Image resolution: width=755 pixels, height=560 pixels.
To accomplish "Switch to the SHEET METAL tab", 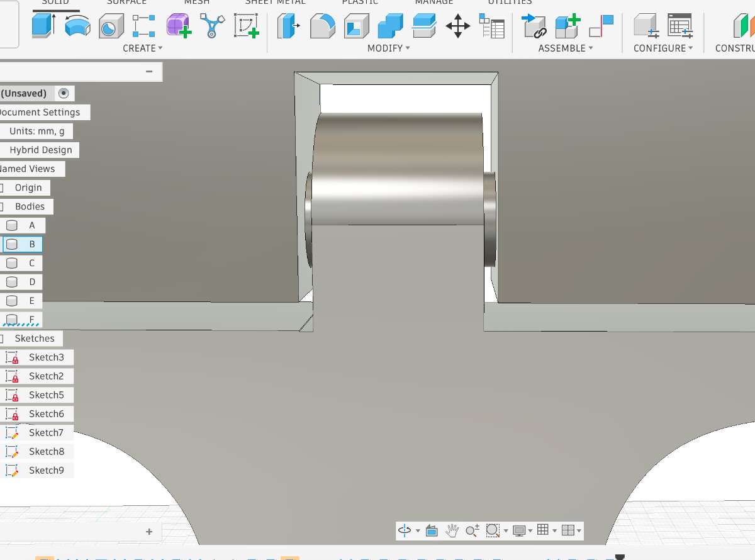I will point(275,3).
